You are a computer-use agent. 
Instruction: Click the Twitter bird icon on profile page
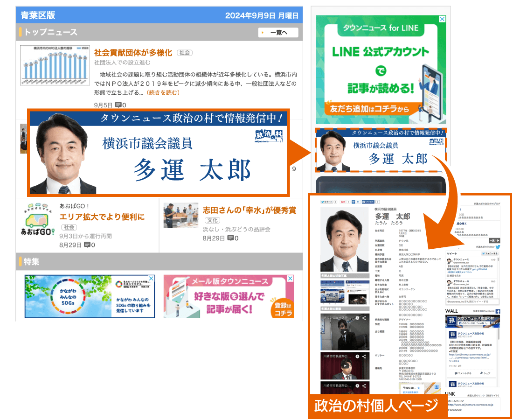[498, 246]
